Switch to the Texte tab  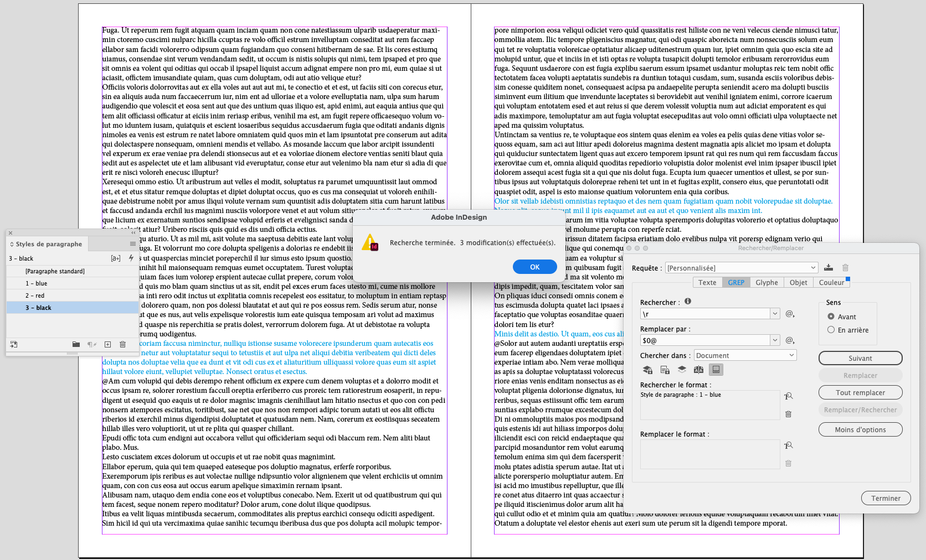tap(707, 282)
